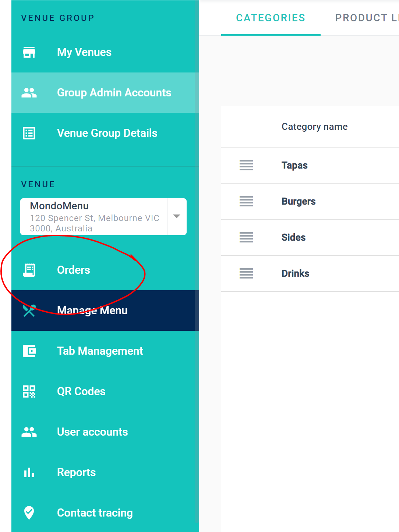Switch to the Categories tab

click(271, 18)
